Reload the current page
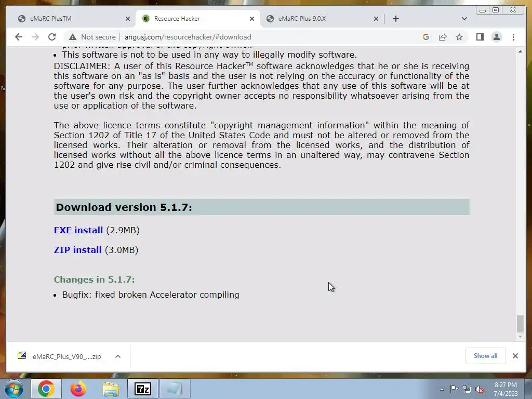Viewport: 532px width, 399px height. pyautogui.click(x=52, y=37)
